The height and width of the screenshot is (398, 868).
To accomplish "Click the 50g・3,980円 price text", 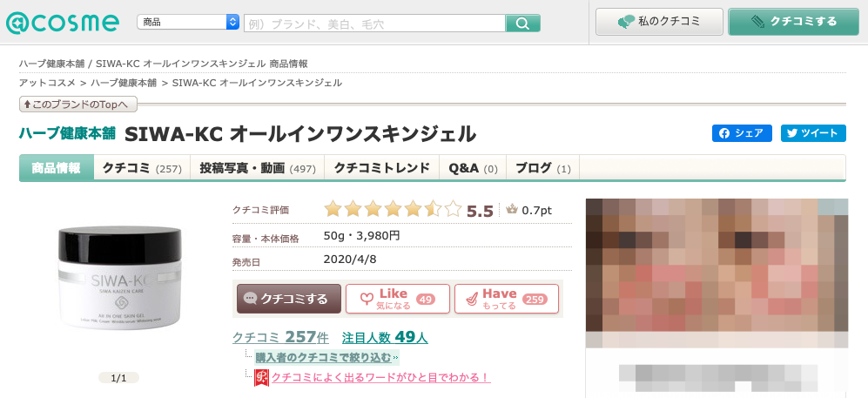I will pyautogui.click(x=361, y=236).
